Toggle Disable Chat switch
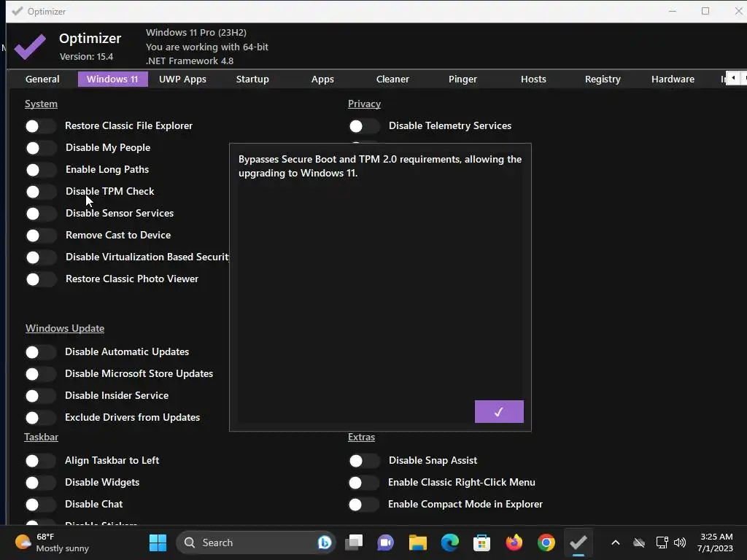 tap(41, 505)
